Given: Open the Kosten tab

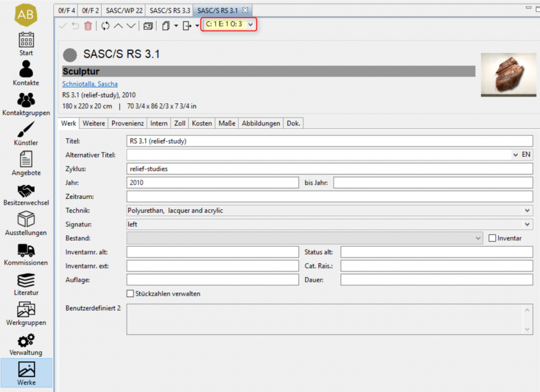Looking at the screenshot, I should pos(202,123).
